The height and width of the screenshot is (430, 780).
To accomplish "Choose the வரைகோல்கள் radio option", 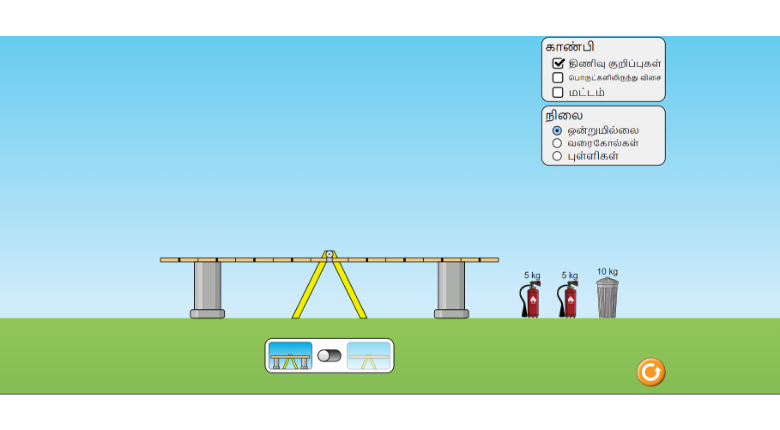I will (x=557, y=143).
